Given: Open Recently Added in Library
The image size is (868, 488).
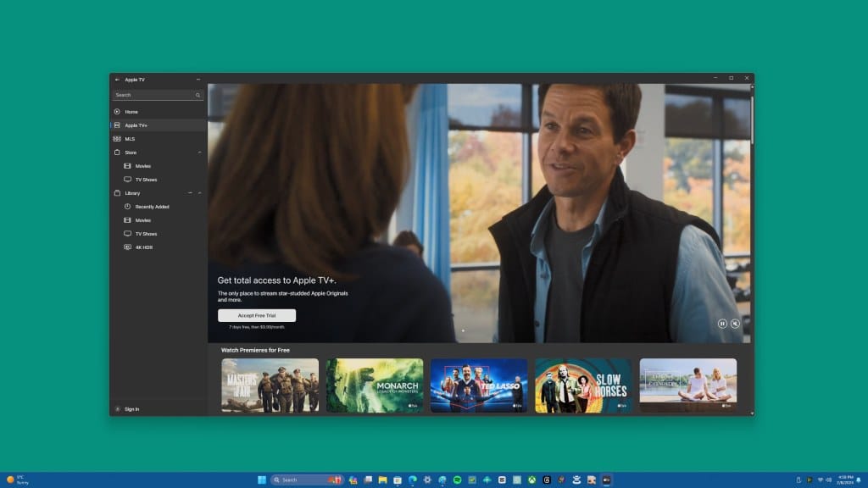Looking at the screenshot, I should pos(152,207).
